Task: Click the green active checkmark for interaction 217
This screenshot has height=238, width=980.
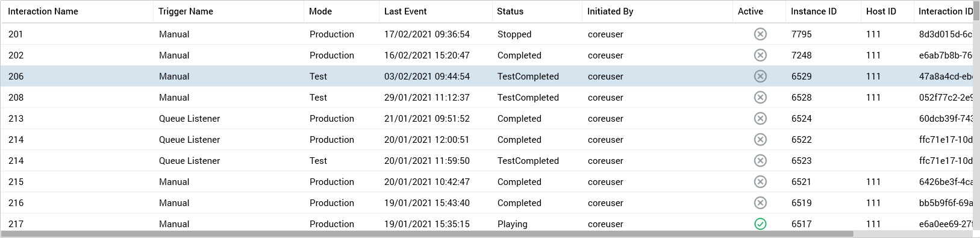Action: tap(760, 224)
